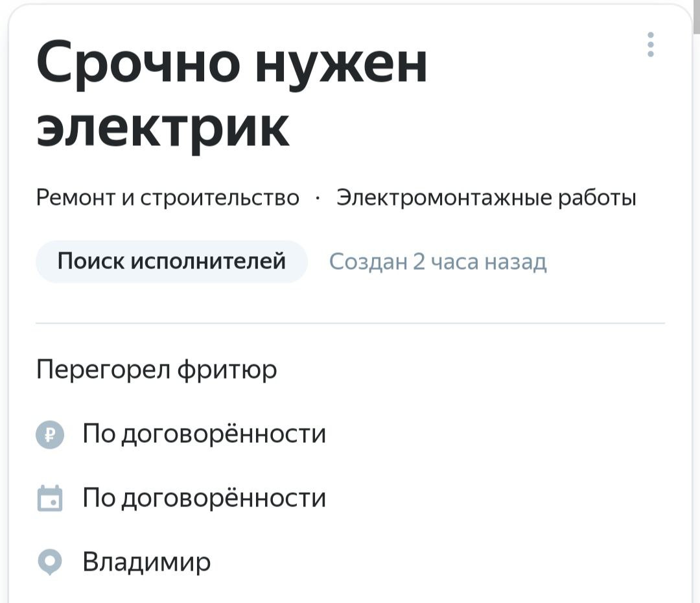700x603 pixels.
Task: Click the word Срочно in heading
Action: click(139, 64)
